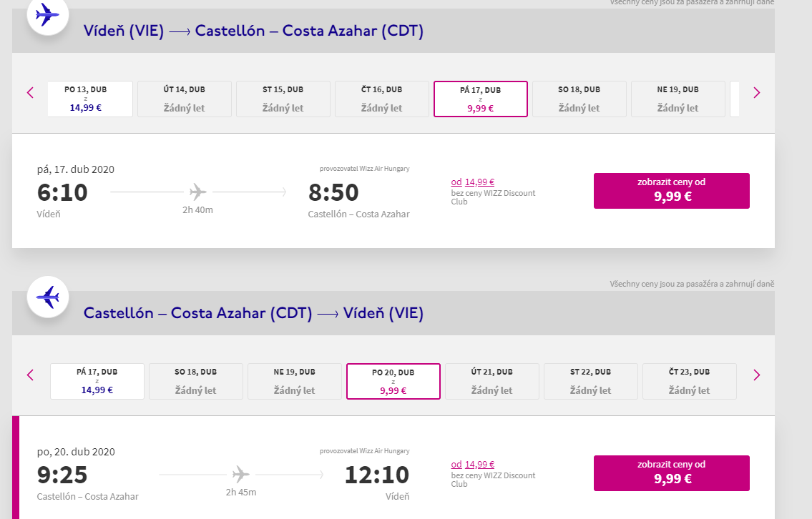Show later outbound dates with right arrow

pyautogui.click(x=757, y=93)
